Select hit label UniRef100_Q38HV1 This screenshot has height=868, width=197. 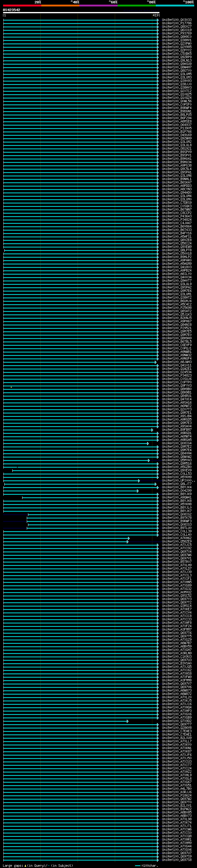(177, 40)
